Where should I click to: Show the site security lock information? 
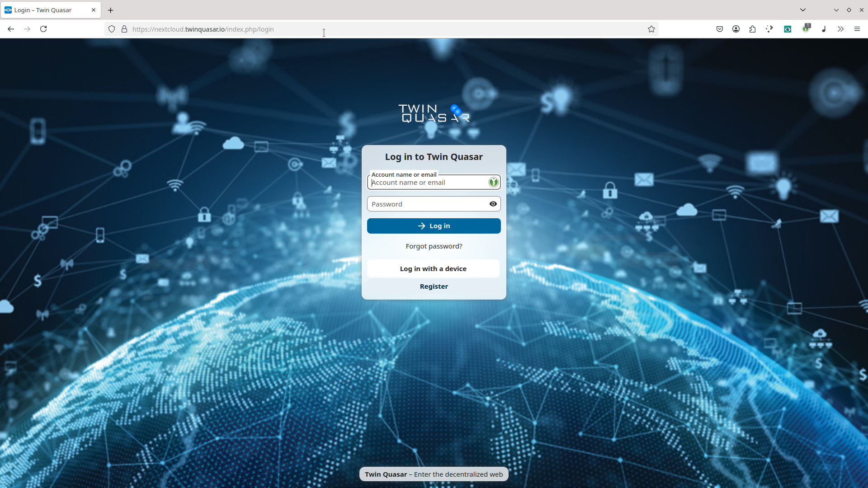(x=124, y=29)
